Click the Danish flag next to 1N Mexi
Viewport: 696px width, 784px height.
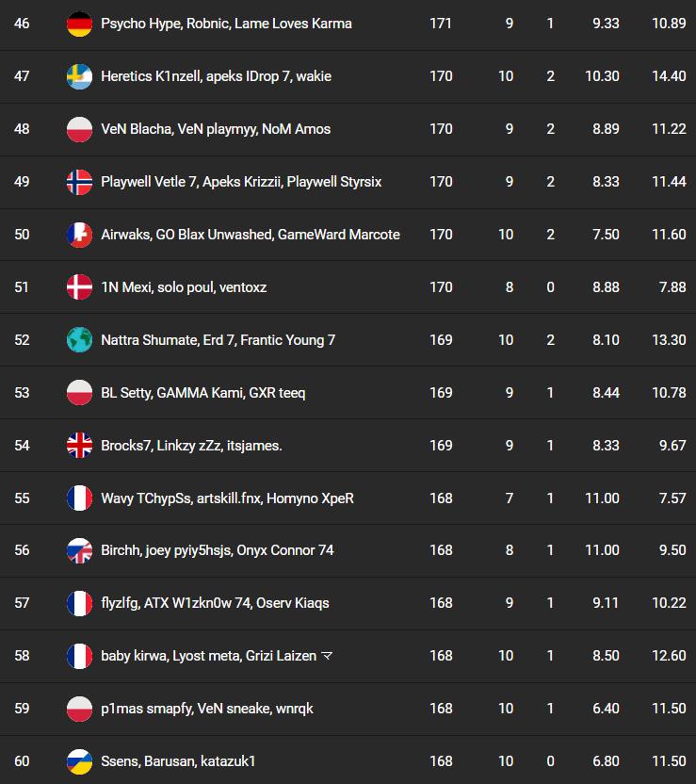tap(79, 287)
